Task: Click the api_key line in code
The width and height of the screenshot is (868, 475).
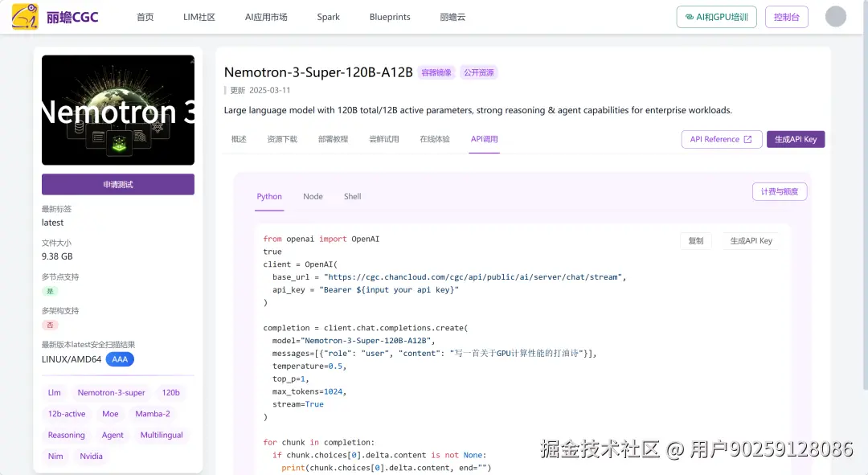Action: point(366,289)
